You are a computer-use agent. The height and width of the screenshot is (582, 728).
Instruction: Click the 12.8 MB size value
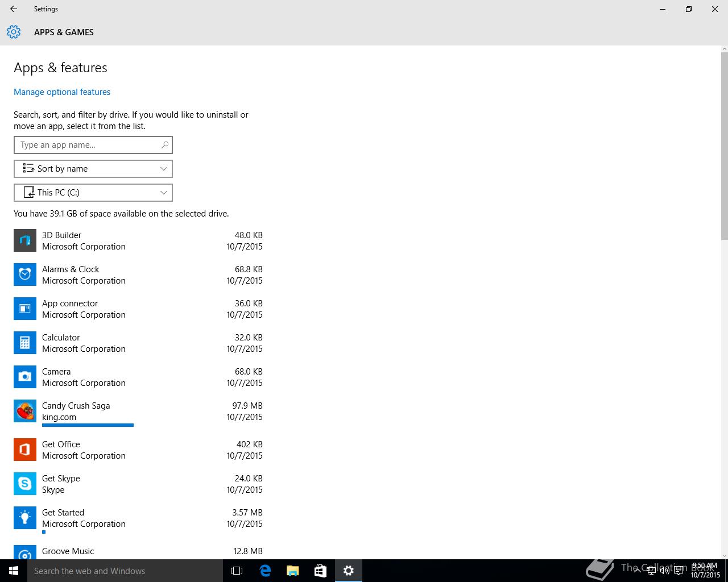248,551
